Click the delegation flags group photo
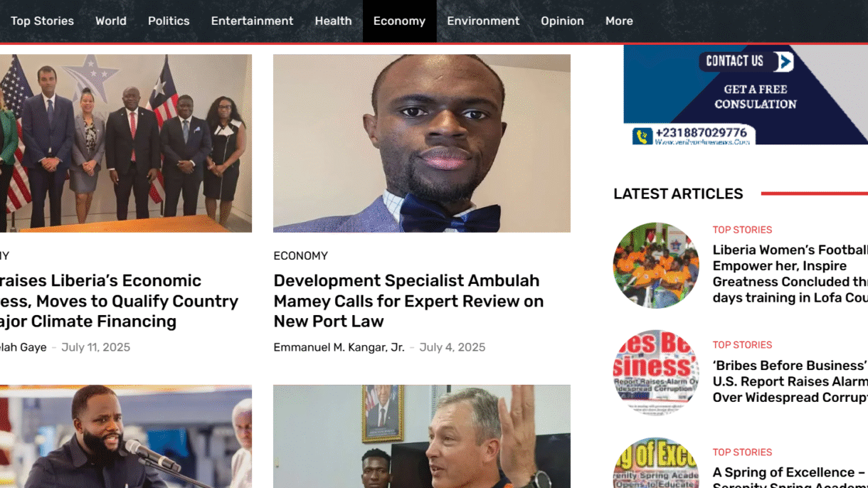The height and width of the screenshot is (488, 868). pyautogui.click(x=126, y=144)
